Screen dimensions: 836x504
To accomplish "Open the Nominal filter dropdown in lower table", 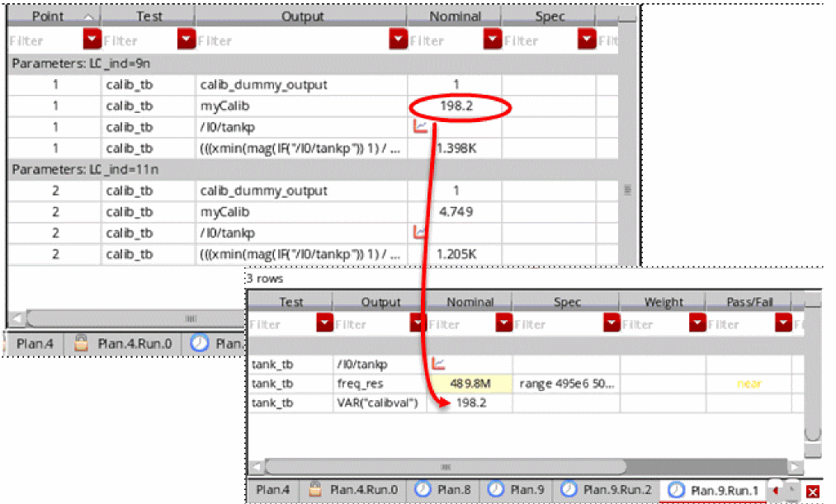I will click(x=503, y=323).
